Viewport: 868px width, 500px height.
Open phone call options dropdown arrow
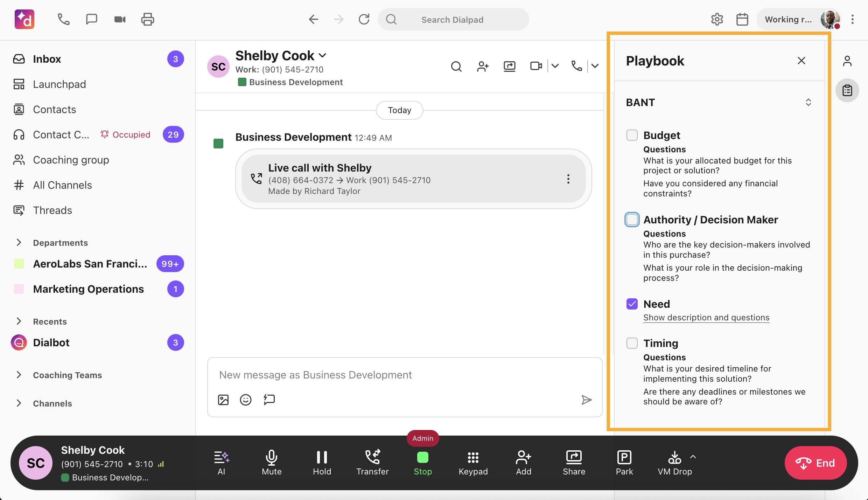click(595, 66)
